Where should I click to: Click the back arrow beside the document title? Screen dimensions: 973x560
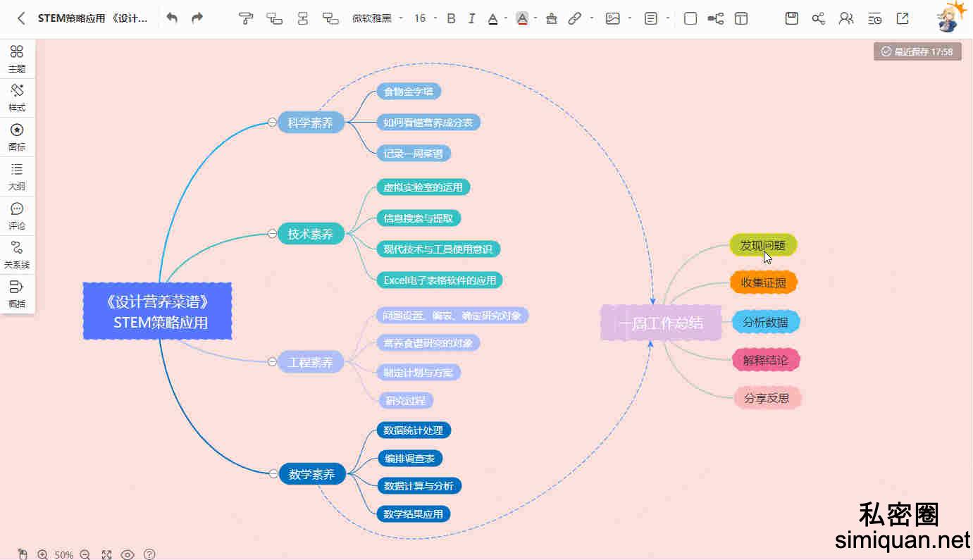[21, 18]
